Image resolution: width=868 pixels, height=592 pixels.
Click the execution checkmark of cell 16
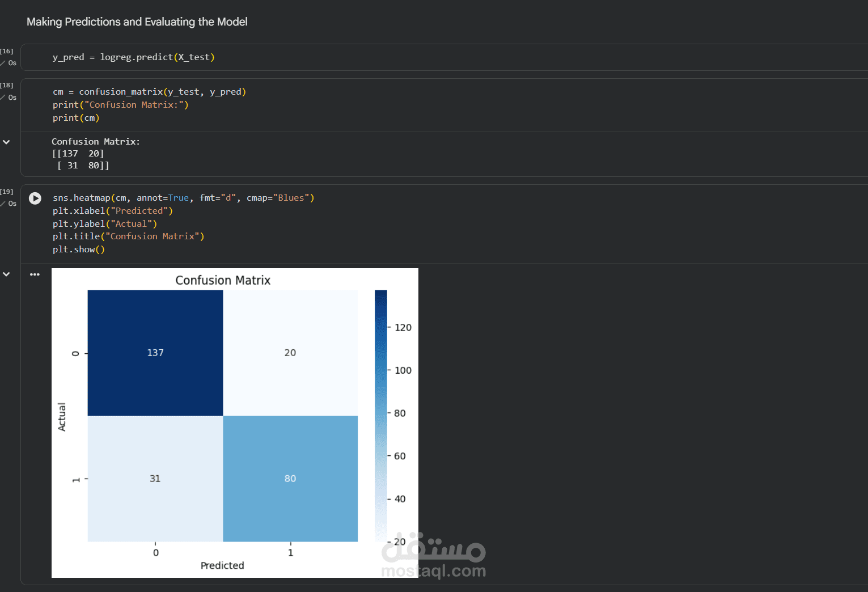[x=3, y=63]
